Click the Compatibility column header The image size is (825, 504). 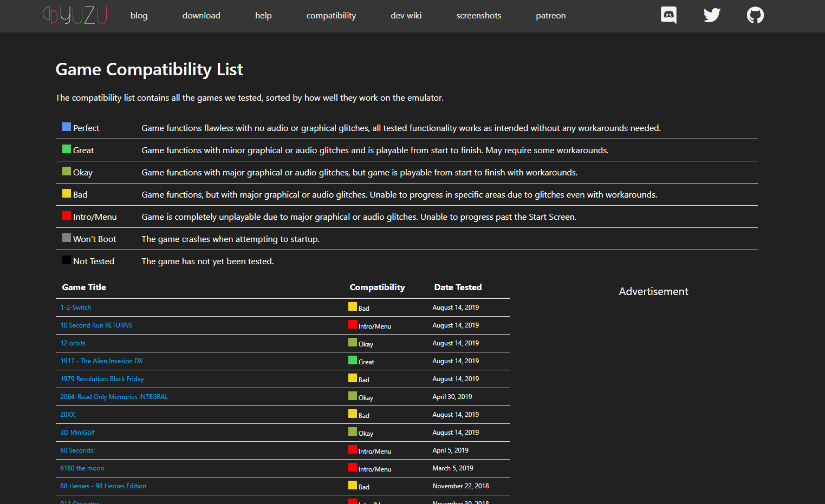(x=377, y=287)
